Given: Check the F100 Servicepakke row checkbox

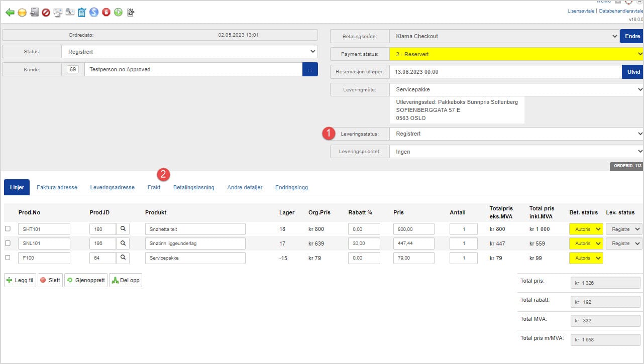Looking at the screenshot, I should [x=8, y=258].
